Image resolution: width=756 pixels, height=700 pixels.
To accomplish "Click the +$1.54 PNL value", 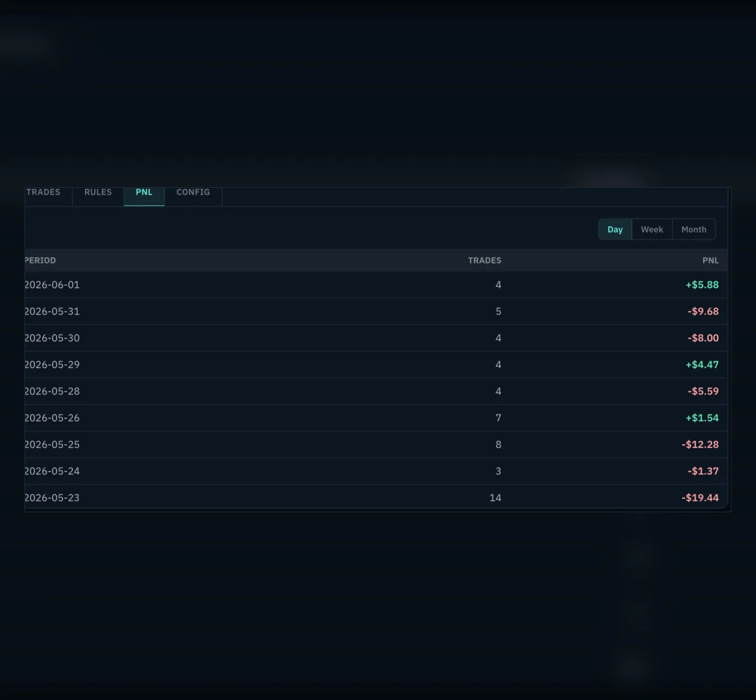I will tap(702, 418).
